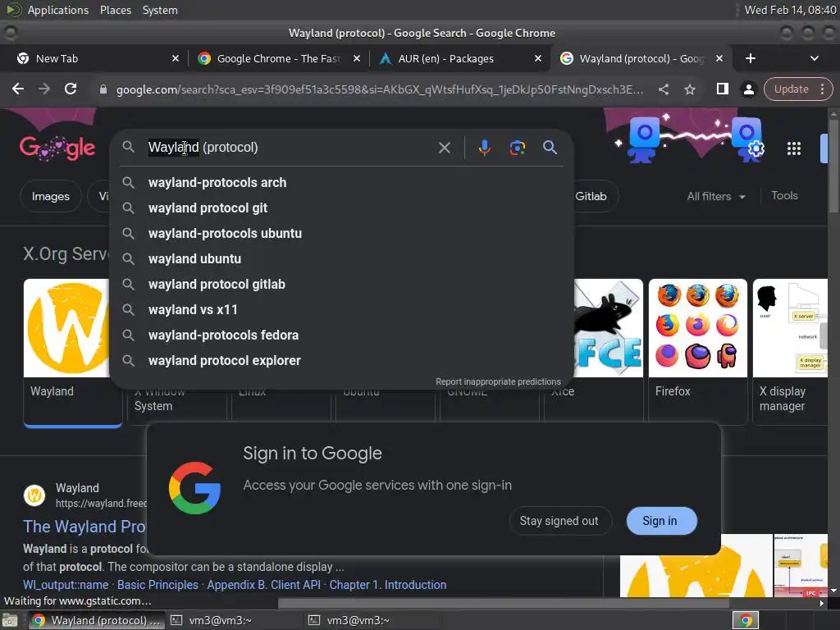Click the show desktop icon in taskbar
The width and height of the screenshot is (840, 630).
point(10,621)
